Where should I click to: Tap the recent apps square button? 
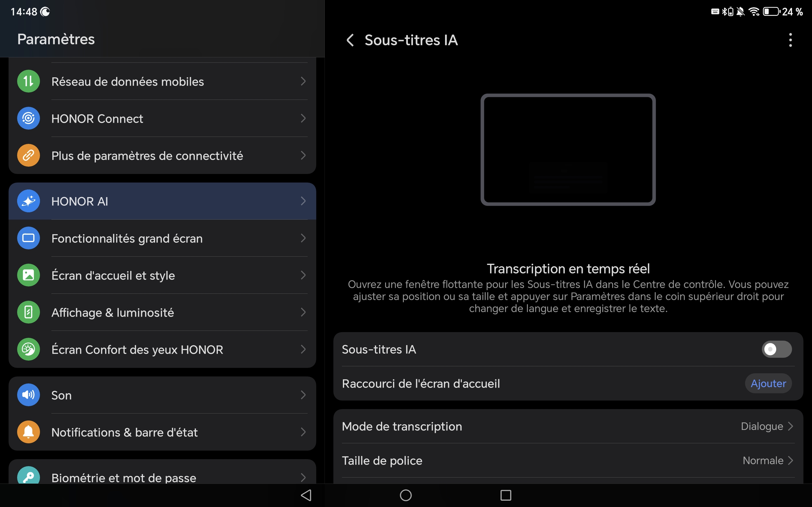[x=506, y=495]
